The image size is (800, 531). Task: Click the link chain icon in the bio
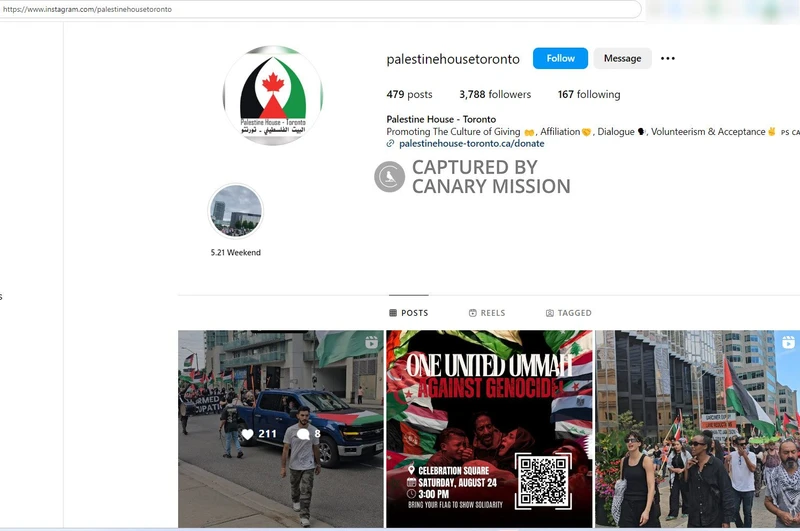tap(390, 143)
